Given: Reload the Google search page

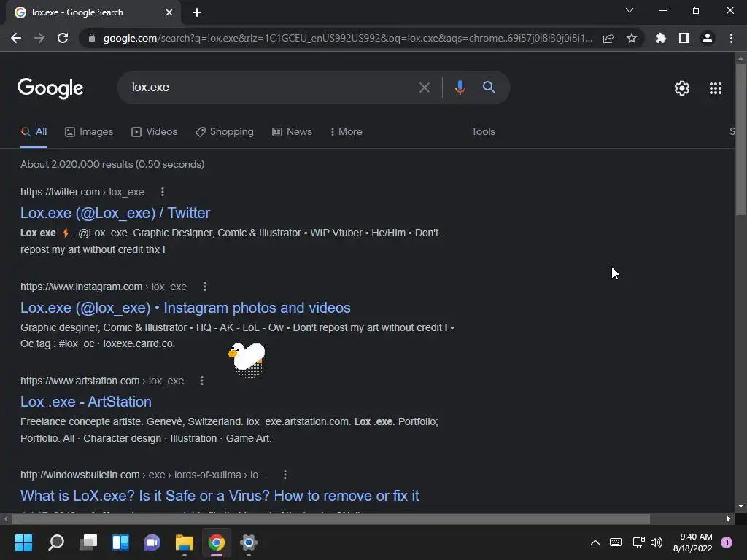Looking at the screenshot, I should point(63,38).
